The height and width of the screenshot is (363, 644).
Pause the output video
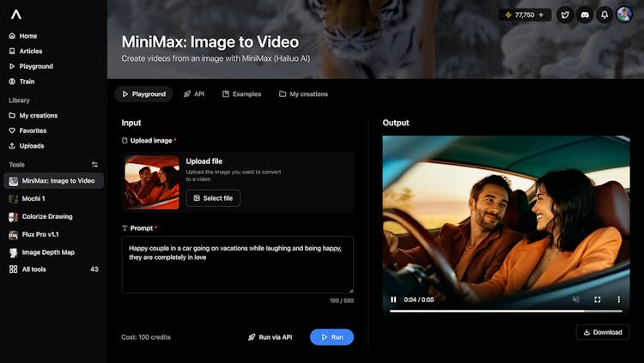(x=393, y=299)
